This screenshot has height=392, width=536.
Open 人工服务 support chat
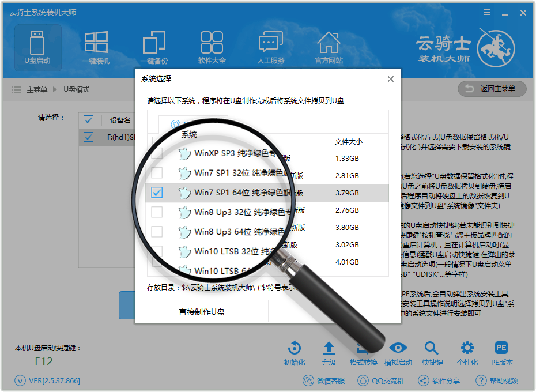(x=271, y=47)
